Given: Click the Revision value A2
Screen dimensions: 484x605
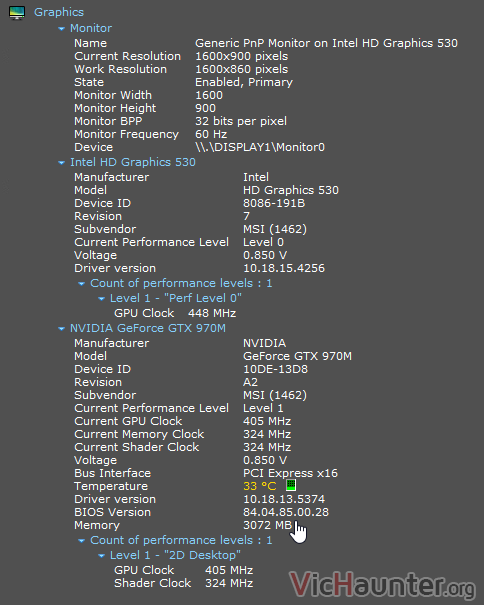Looking at the screenshot, I should point(250,382).
